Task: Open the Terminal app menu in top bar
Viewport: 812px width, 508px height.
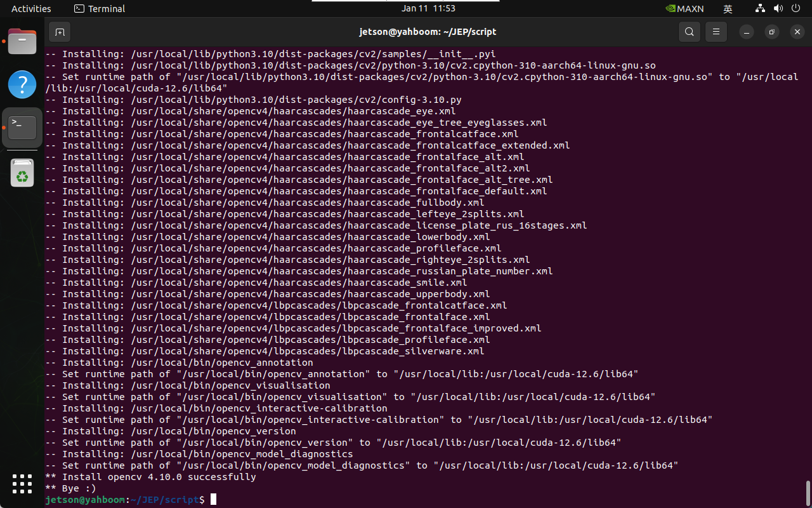Action: (x=100, y=9)
